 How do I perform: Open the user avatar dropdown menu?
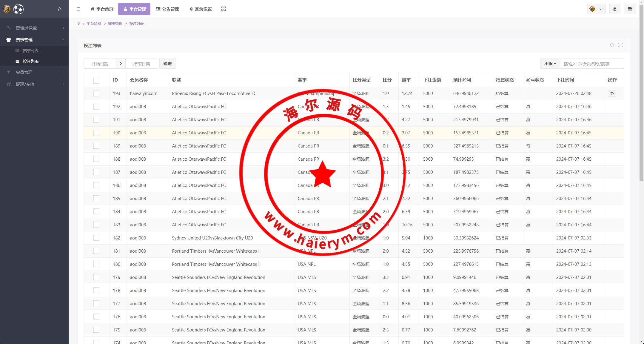coord(596,9)
